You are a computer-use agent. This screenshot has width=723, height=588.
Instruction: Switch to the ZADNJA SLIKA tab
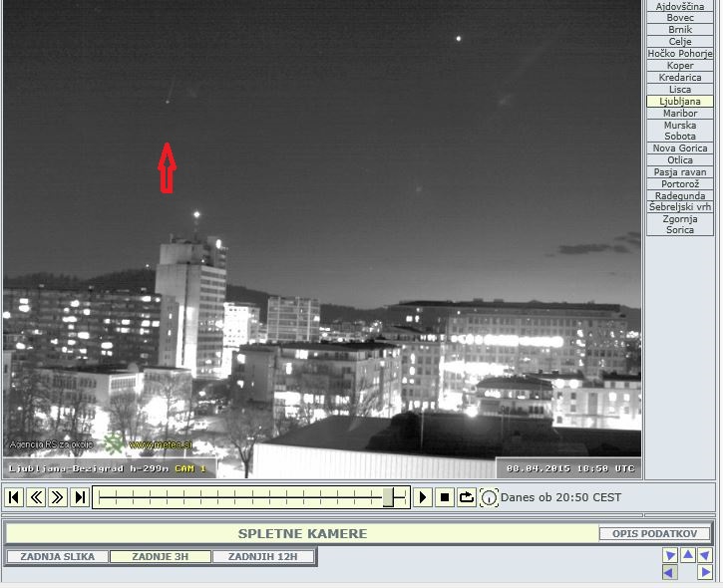57,556
